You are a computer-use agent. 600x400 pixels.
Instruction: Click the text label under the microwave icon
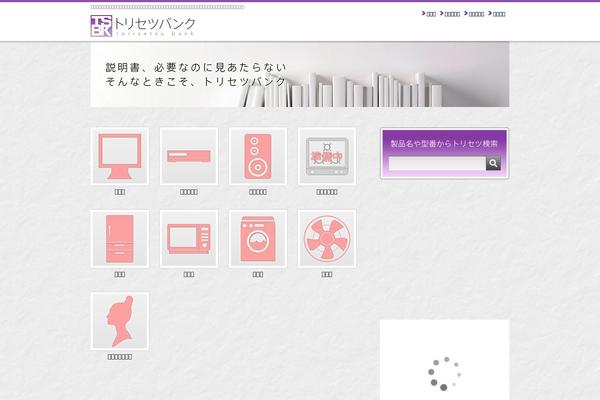click(x=189, y=274)
